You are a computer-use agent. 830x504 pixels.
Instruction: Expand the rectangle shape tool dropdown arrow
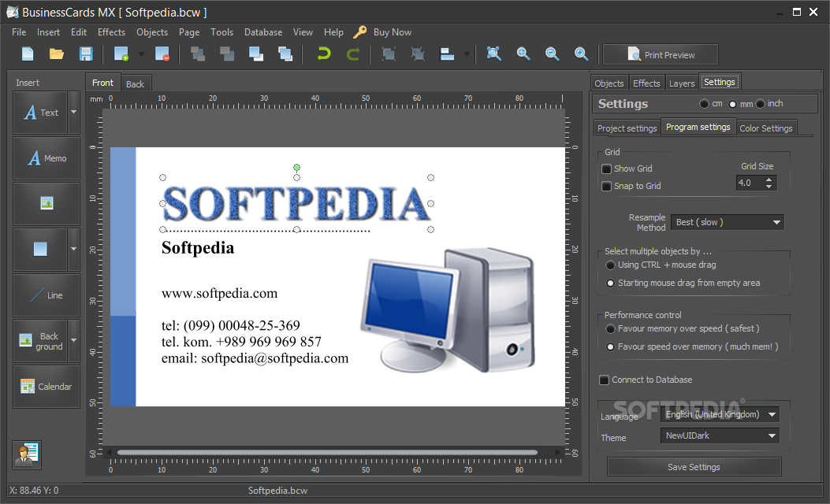[x=73, y=249]
